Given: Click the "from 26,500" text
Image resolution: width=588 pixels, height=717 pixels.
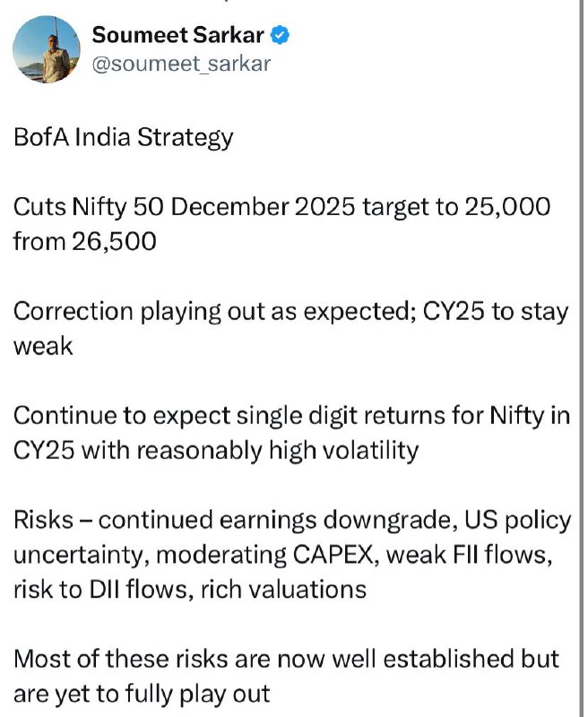Looking at the screenshot, I should [x=85, y=241].
